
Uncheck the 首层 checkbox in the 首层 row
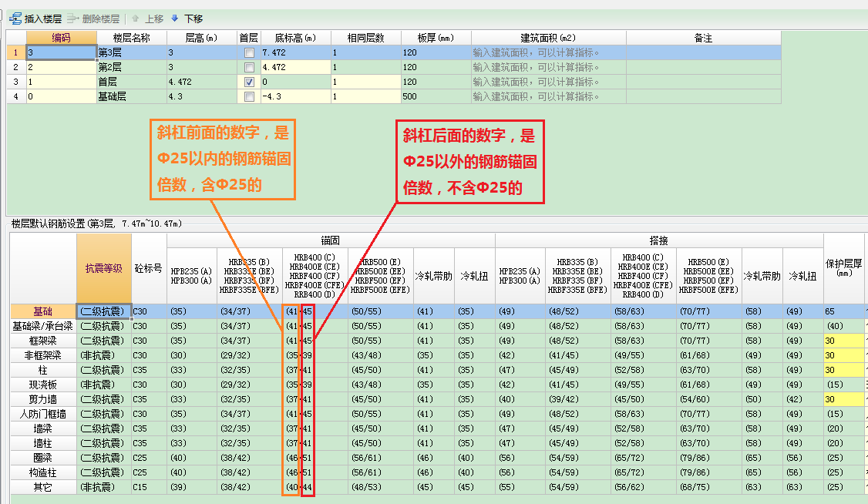[x=249, y=82]
